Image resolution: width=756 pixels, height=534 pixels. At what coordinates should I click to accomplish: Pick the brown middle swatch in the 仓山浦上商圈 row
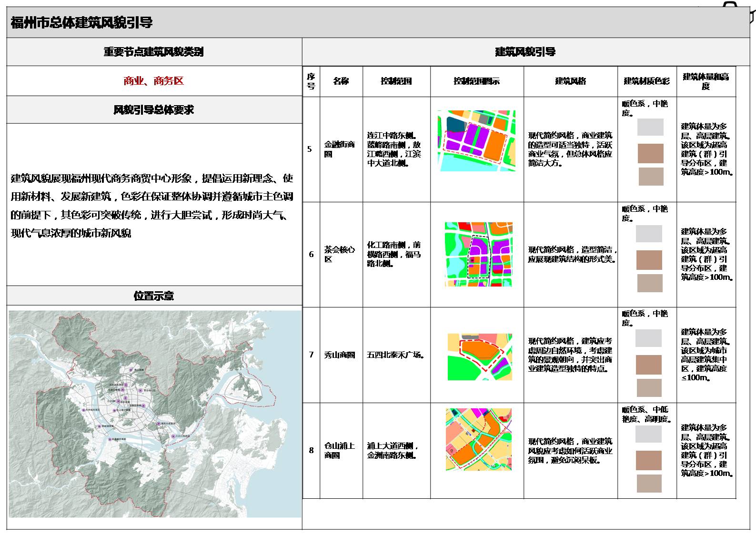649,460
